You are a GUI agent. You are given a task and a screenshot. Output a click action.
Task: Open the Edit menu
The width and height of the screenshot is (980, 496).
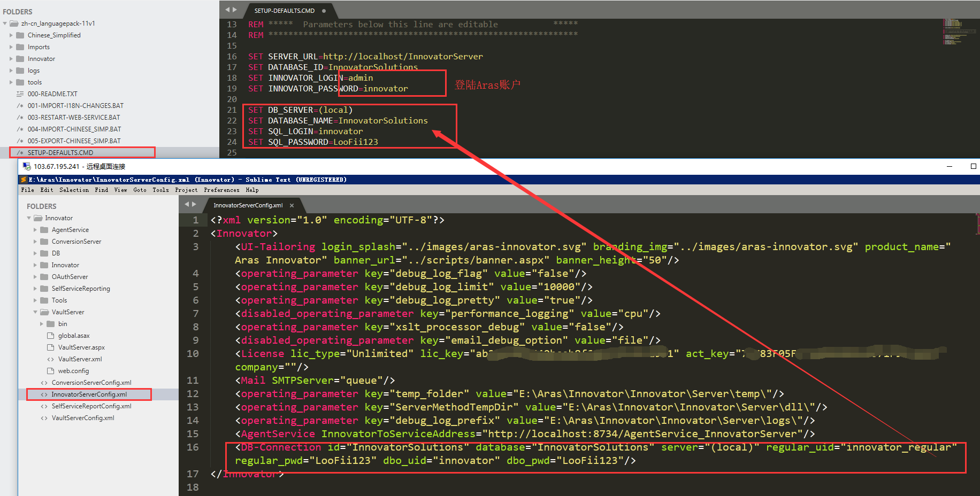[47, 190]
